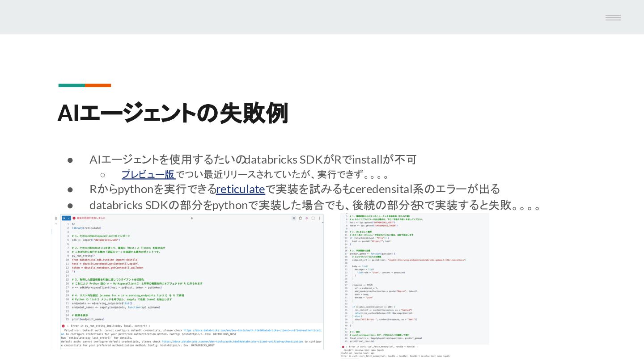Open the プレビュー版 link
The image size is (644, 362).
pos(148,174)
